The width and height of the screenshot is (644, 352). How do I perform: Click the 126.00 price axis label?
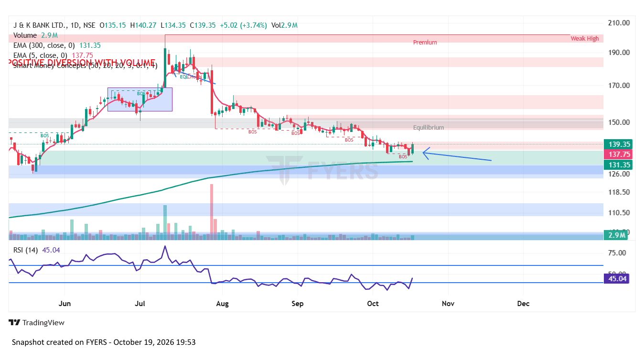click(x=620, y=174)
